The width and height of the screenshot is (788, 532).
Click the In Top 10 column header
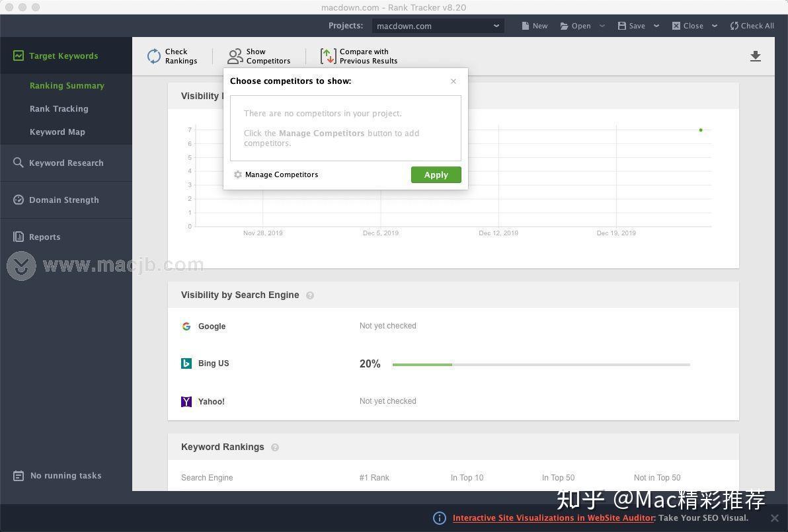[x=467, y=477]
